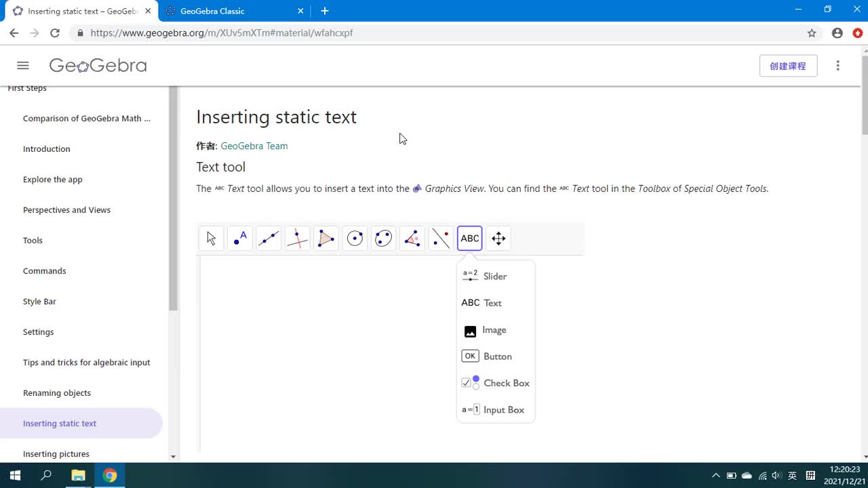Open Comparison of GeoGebra Math chapter
This screenshot has width=868, height=488.
click(x=87, y=119)
